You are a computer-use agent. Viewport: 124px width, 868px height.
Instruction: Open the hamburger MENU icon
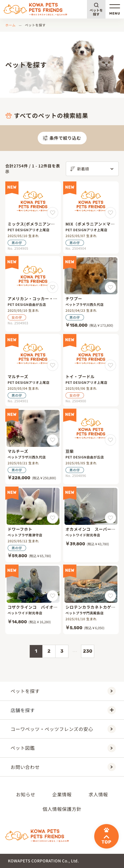coord(114,9)
